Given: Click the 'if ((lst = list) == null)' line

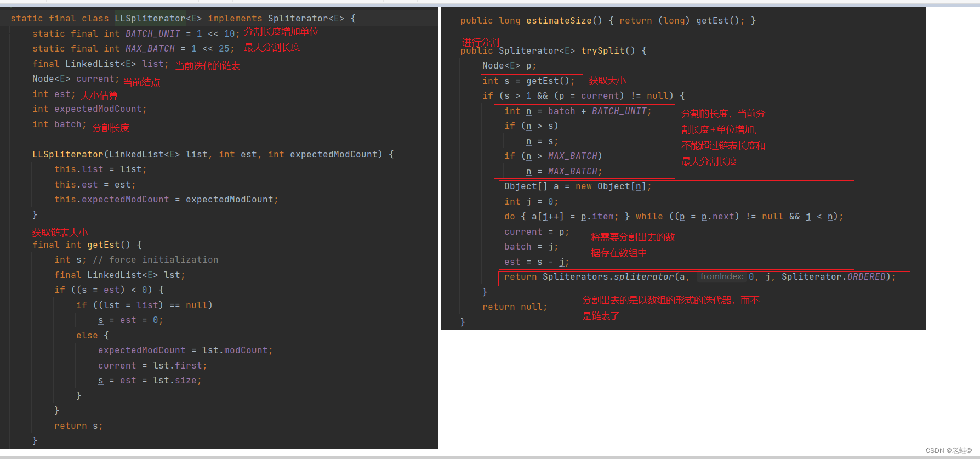Looking at the screenshot, I should (144, 305).
